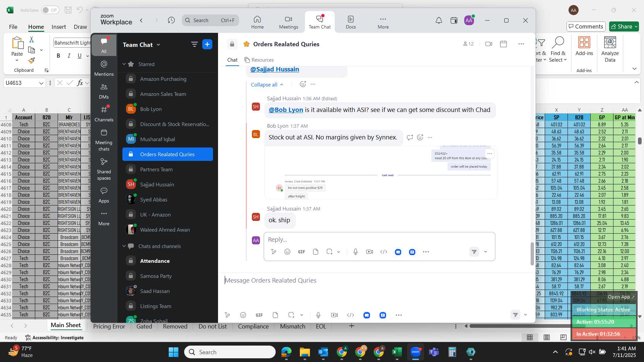
Task: Switch Excel to Page Break Preview view
Action: coord(563,337)
